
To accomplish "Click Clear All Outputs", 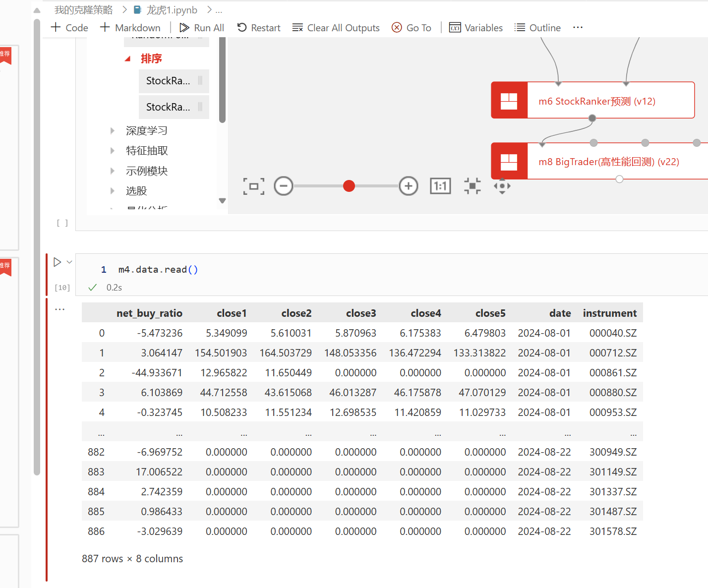I will (x=336, y=28).
